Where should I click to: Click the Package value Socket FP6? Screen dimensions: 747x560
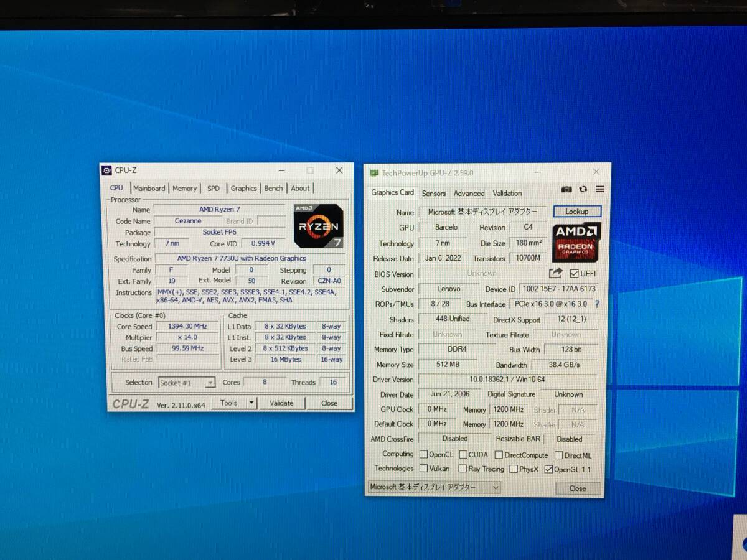coord(220,232)
